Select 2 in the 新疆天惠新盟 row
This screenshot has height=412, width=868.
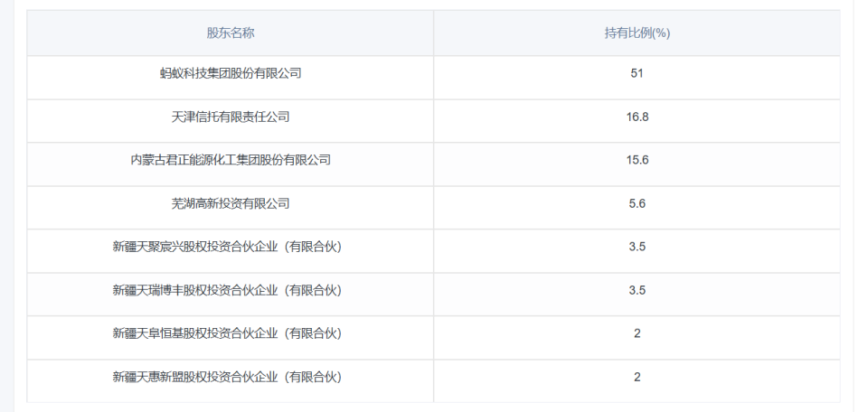tap(637, 377)
